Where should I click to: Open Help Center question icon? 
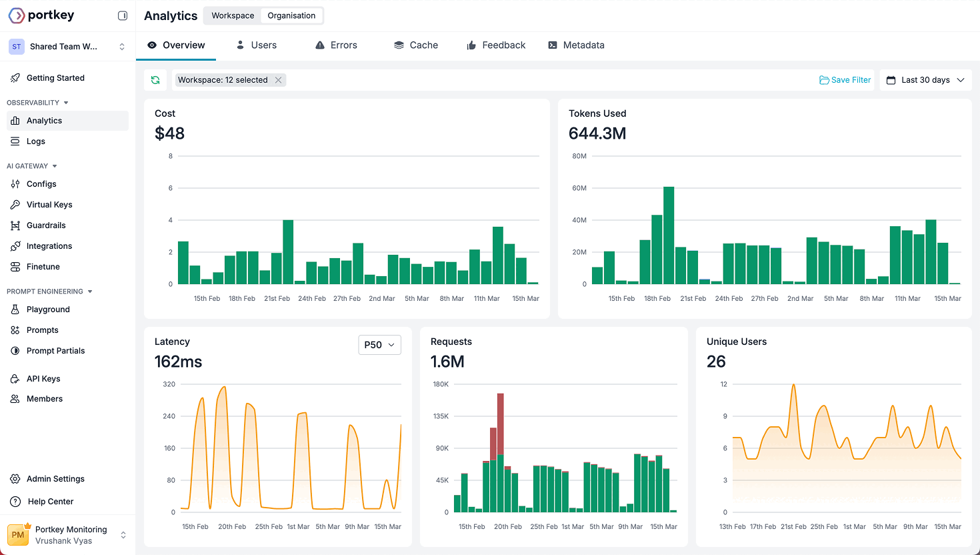tap(15, 502)
